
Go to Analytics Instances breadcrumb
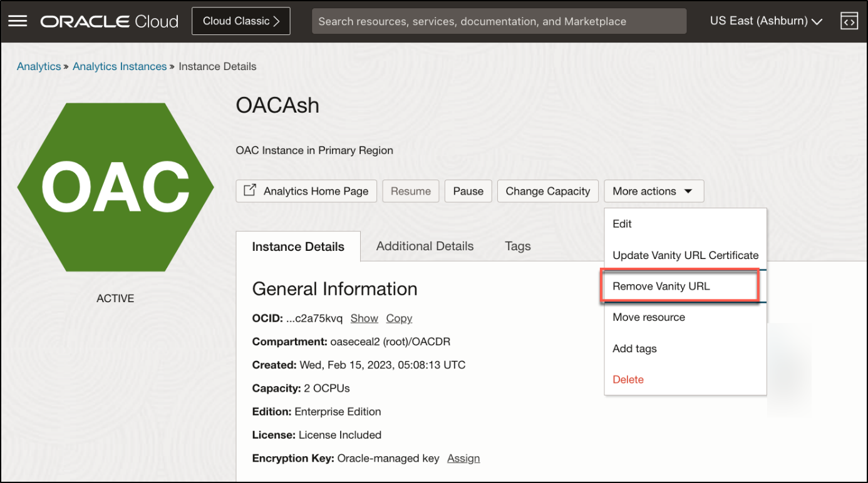[120, 66]
